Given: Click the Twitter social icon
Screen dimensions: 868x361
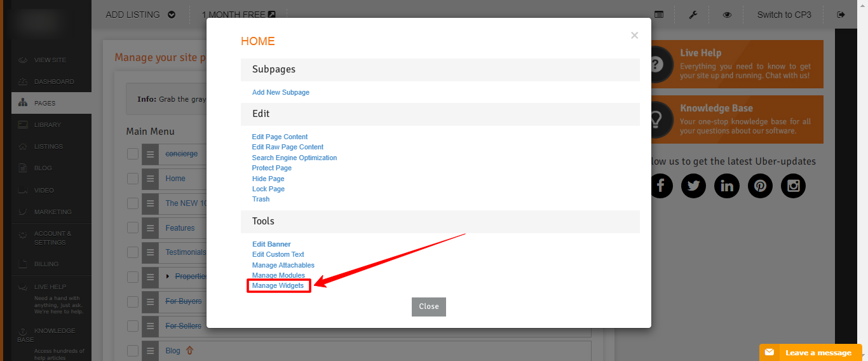Looking at the screenshot, I should 693,186.
